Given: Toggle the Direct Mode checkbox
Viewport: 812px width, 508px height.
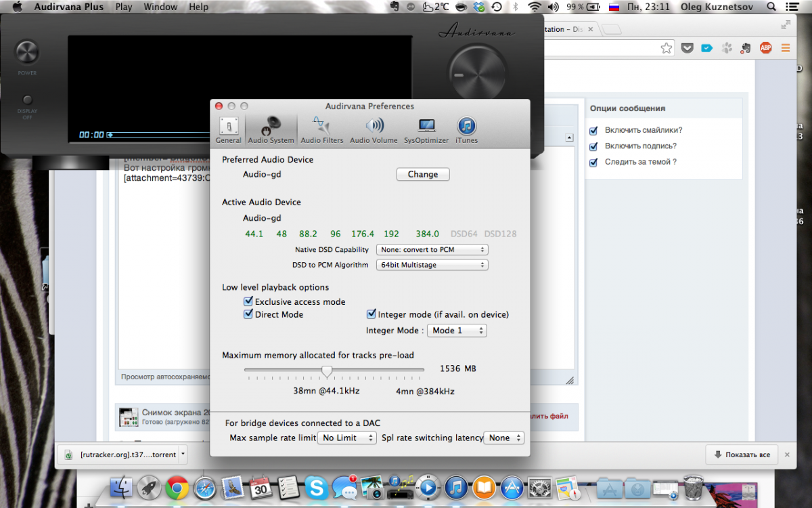Looking at the screenshot, I should point(248,314).
